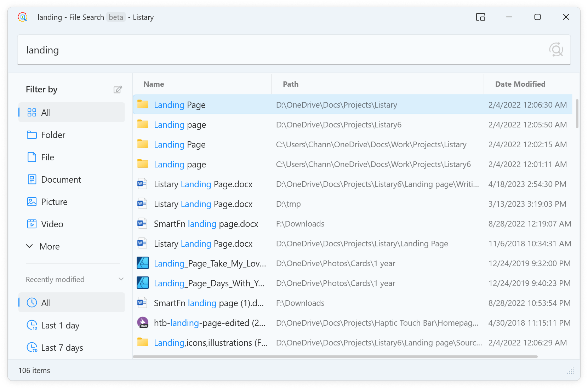Viewport: 588px width, 389px height.
Task: Sort by the Name column header
Action: 202,84
